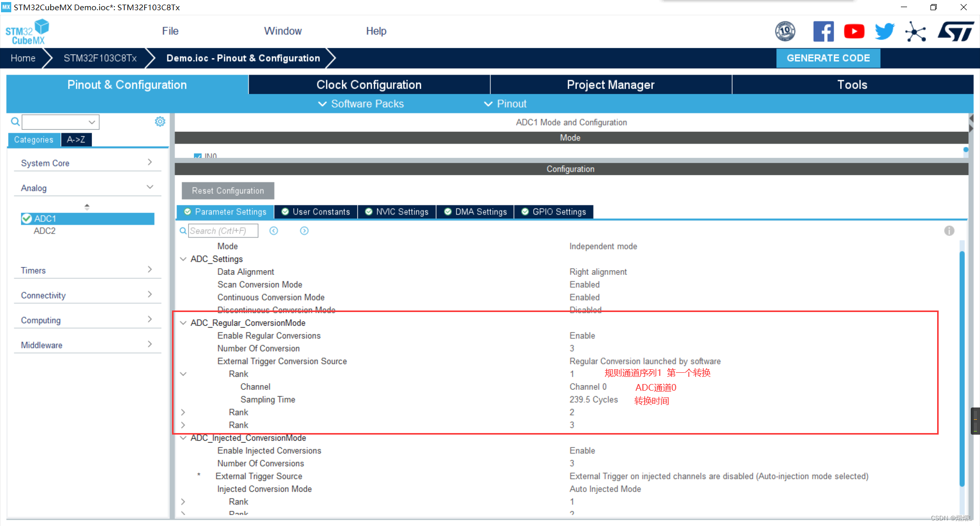The height and width of the screenshot is (526, 980).
Task: Open the Help menu
Action: click(x=376, y=31)
